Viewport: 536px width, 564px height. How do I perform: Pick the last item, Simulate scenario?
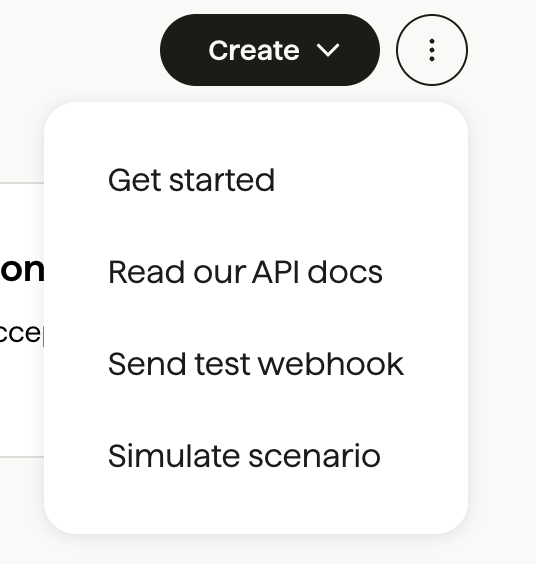tap(256, 456)
